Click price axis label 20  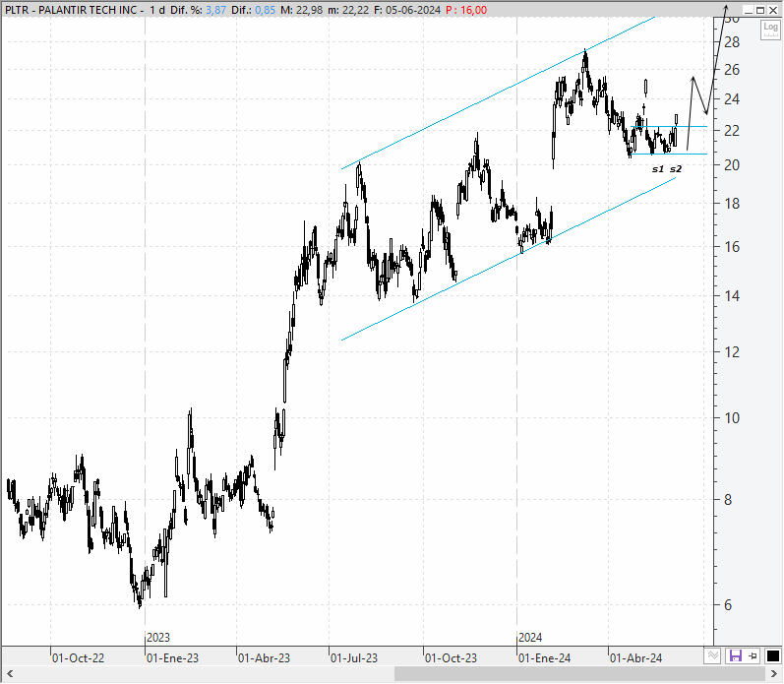coord(732,165)
